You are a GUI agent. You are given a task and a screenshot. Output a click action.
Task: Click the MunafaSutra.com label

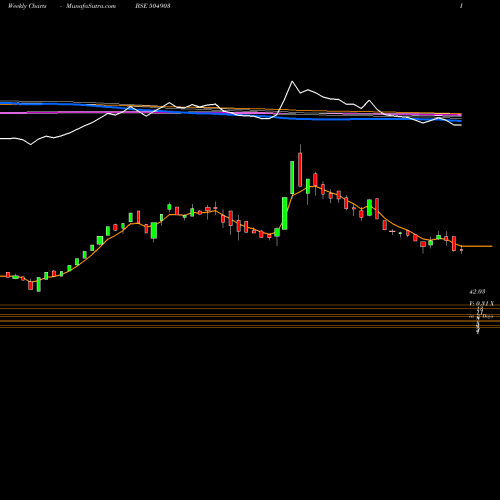91,6
